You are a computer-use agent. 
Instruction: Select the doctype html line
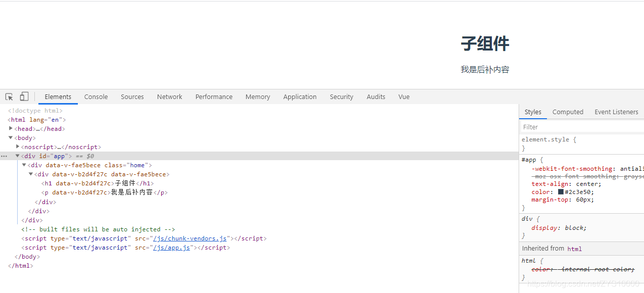35,111
